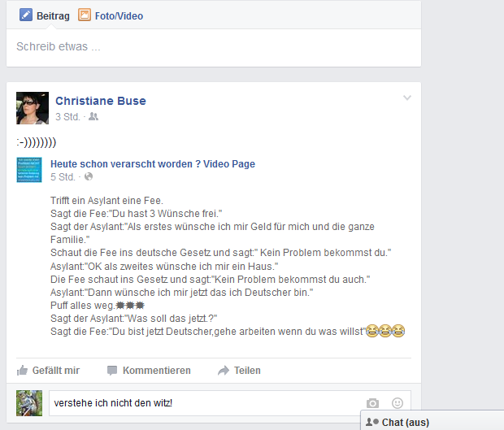The height and width of the screenshot is (430, 504).
Task: Open the post options chevron dropdown
Action: tap(407, 98)
